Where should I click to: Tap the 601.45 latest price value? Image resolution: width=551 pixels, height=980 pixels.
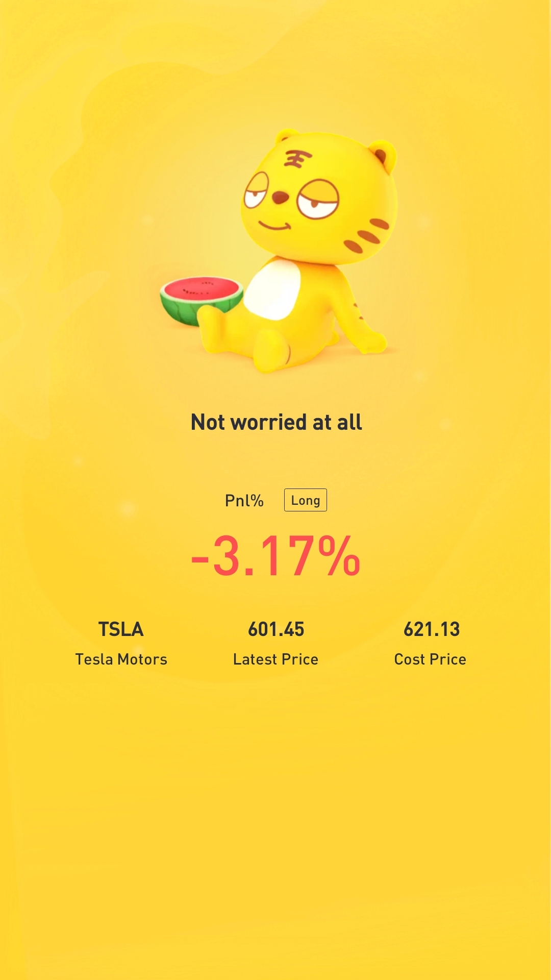(x=276, y=629)
